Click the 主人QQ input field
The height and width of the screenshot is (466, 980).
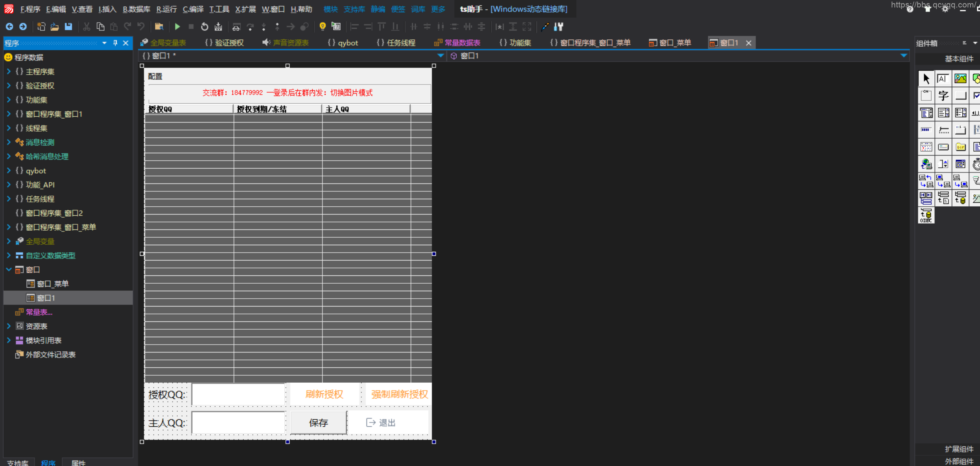238,423
